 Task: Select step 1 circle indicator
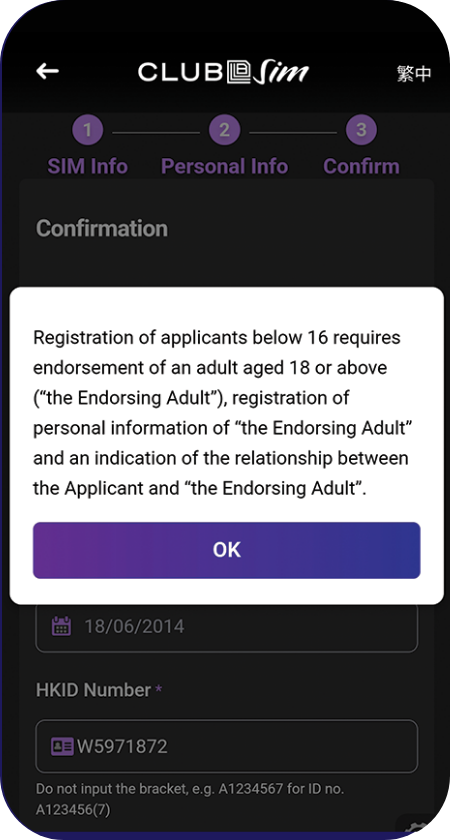[x=88, y=130]
